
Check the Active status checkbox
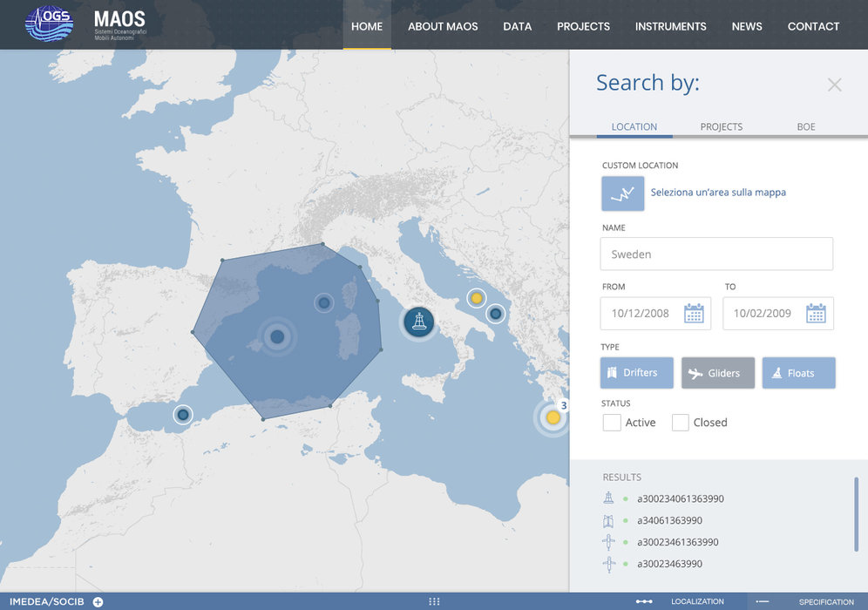[612, 423]
